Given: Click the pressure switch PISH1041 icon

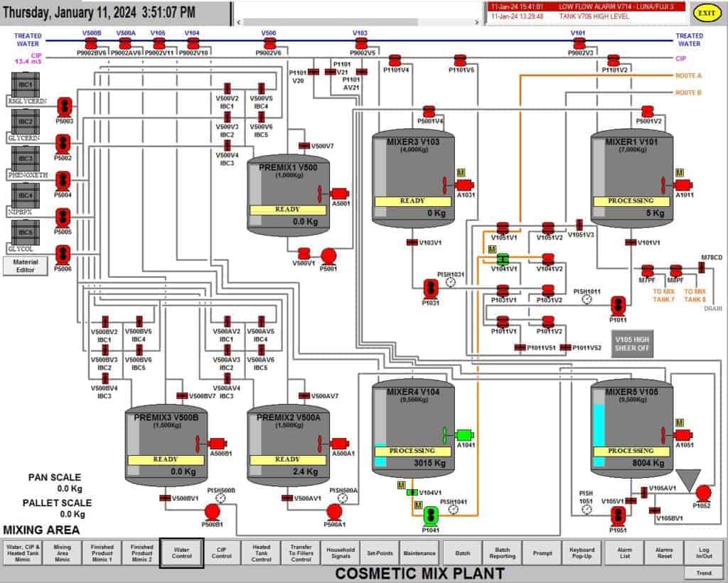Looking at the screenshot, I should tap(454, 510).
